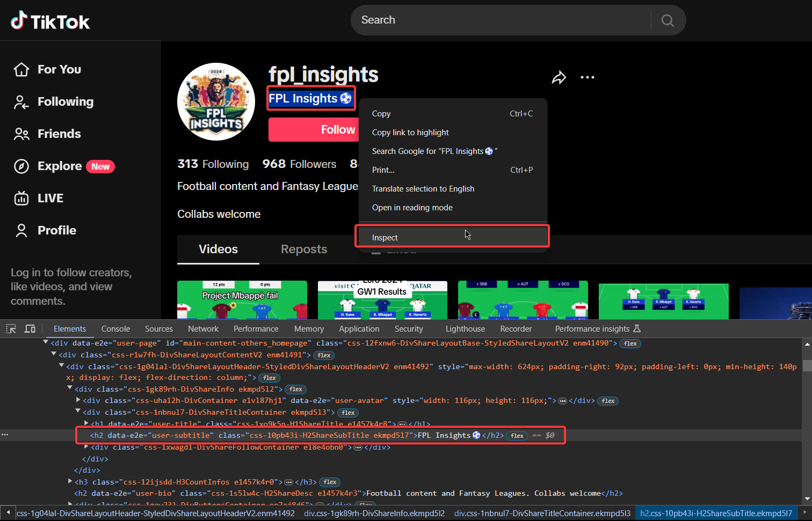Switch to the Console tab in DevTools

115,328
